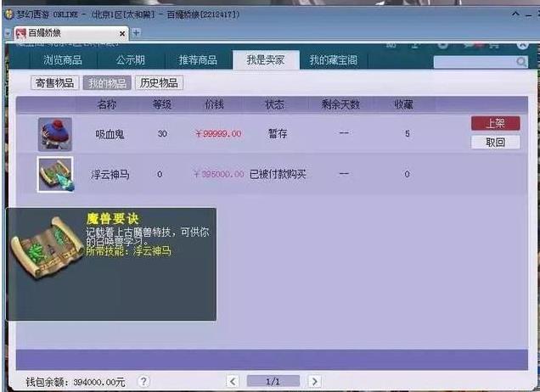Click the 等级 column header
The image size is (540, 392).
(162, 104)
